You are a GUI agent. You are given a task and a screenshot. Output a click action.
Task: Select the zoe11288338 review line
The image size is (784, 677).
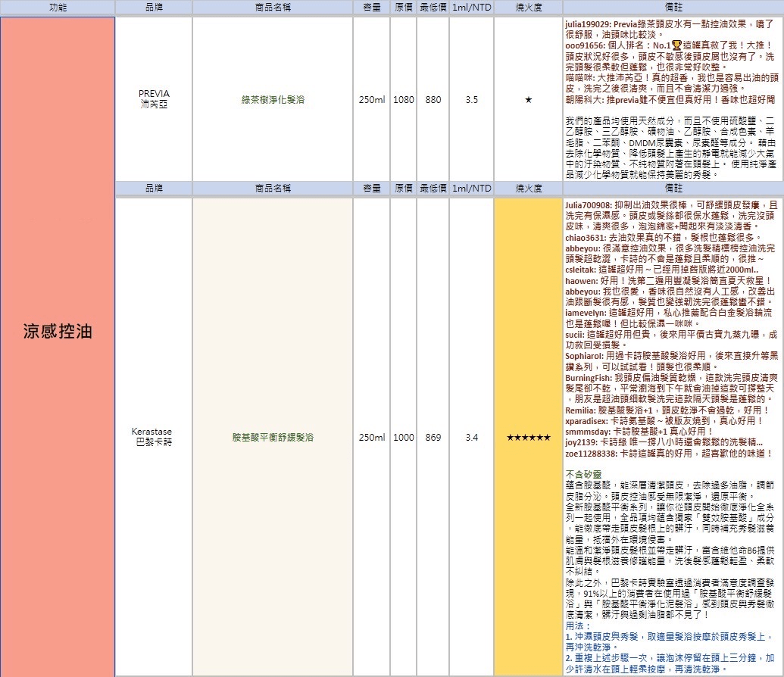pos(669,453)
